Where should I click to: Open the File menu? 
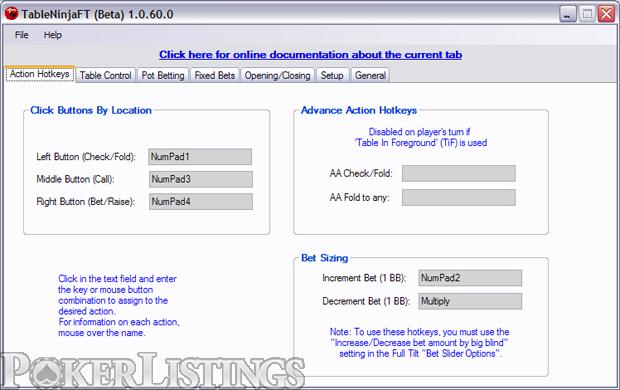tap(21, 35)
